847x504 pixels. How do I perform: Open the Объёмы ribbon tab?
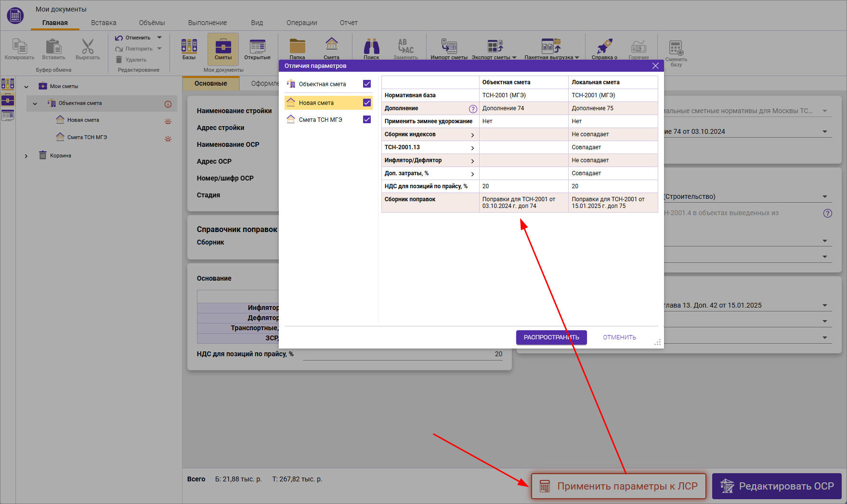[152, 23]
